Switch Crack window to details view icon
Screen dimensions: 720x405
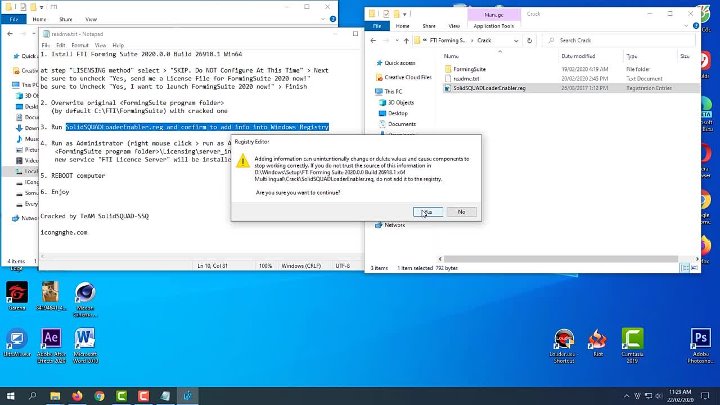(x=685, y=268)
